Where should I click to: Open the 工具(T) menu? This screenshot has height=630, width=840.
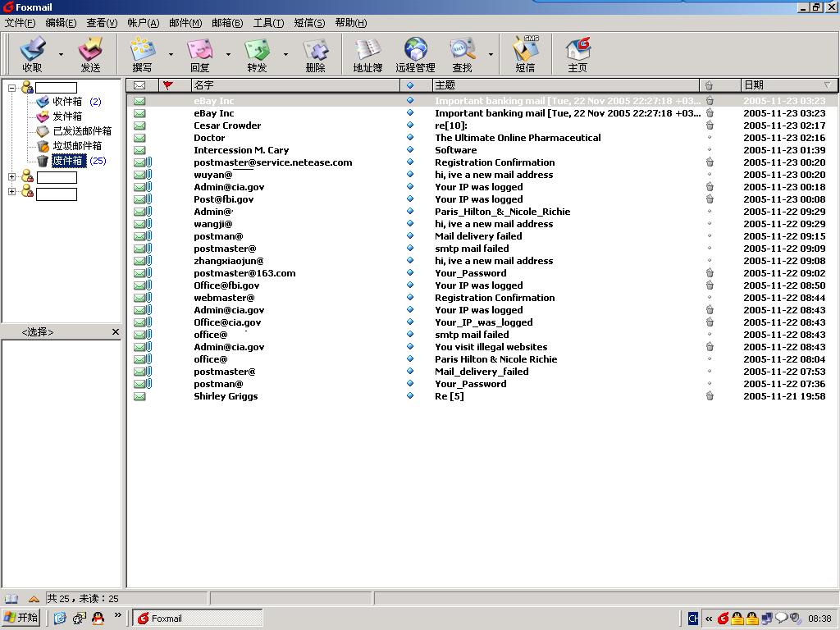268,23
